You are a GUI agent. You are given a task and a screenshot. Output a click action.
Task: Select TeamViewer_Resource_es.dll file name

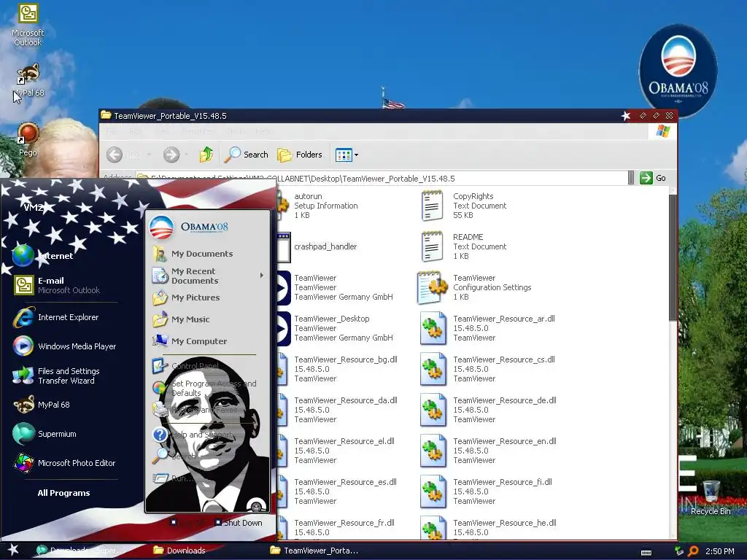tap(345, 482)
